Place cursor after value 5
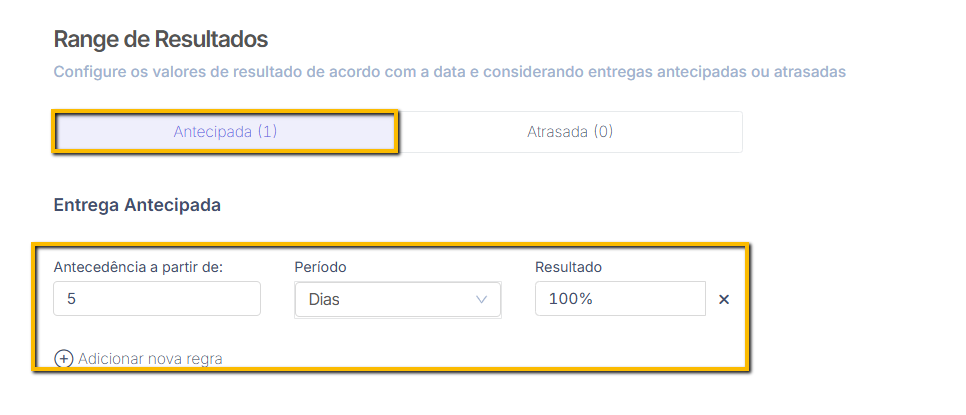966x415 pixels. 77,299
